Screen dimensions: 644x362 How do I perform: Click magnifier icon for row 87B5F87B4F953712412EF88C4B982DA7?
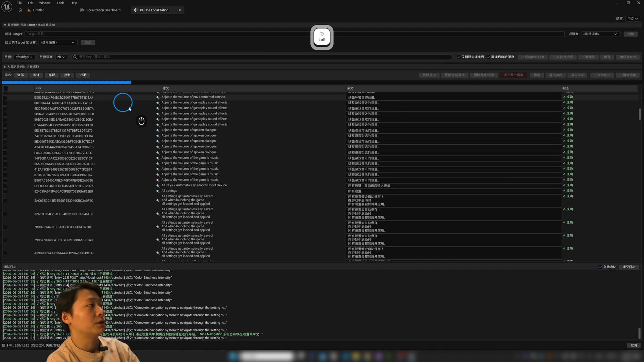tap(158, 175)
